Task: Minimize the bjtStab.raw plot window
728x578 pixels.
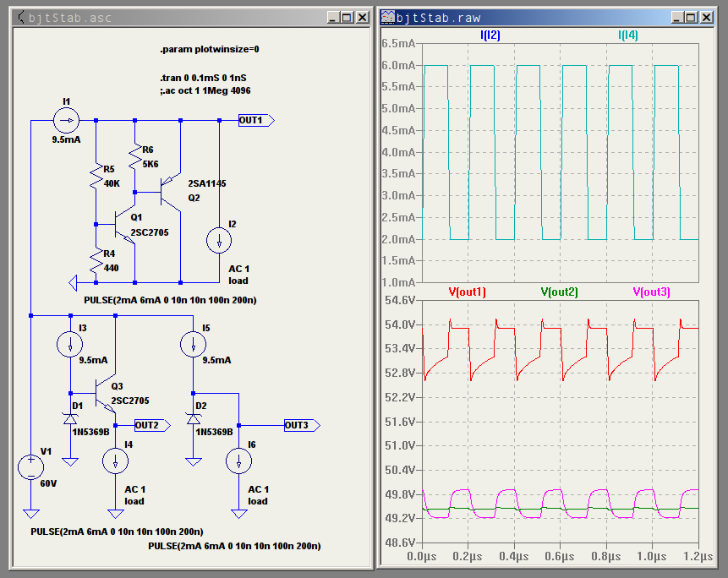Action: click(x=677, y=18)
